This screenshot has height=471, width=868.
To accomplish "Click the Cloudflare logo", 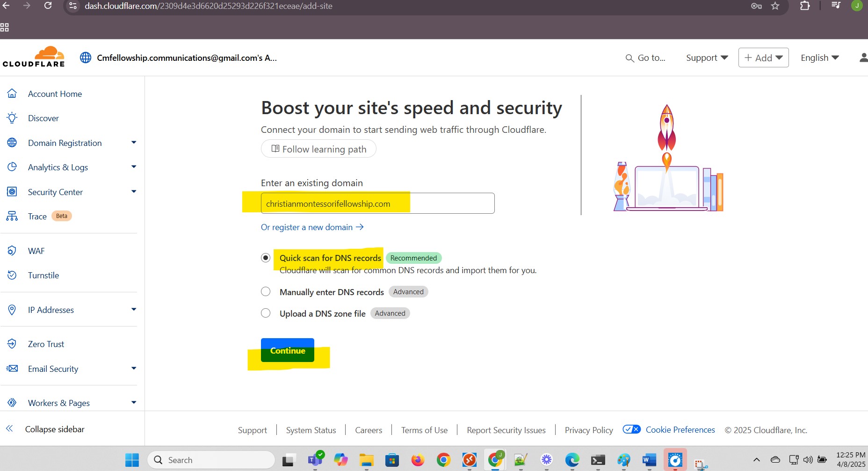I will [34, 57].
